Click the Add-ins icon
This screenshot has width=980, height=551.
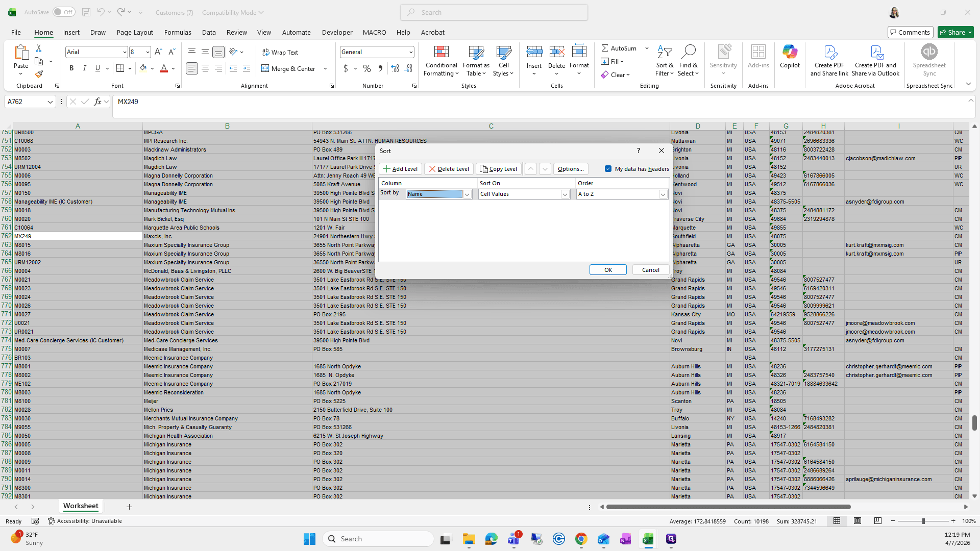[x=758, y=57]
